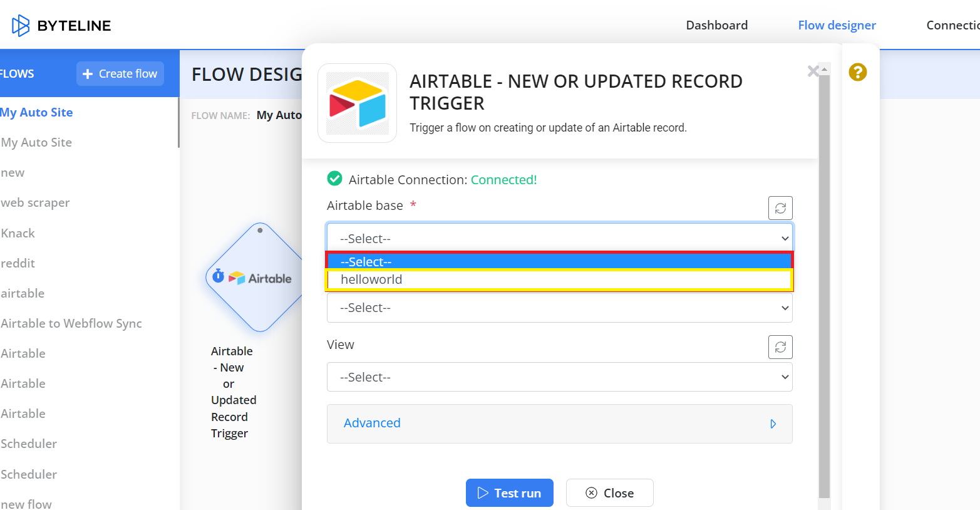
Task: Select the grey My Auto Site flow
Action: [x=36, y=142]
